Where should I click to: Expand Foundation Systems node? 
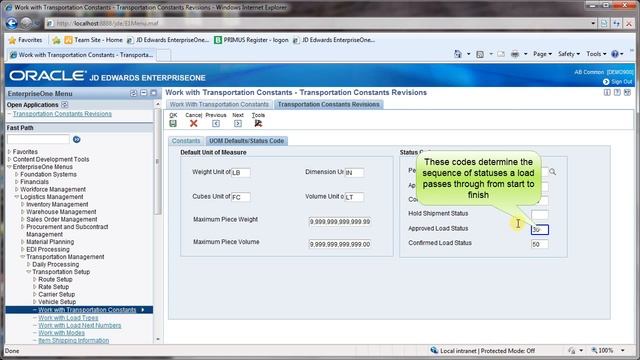coord(17,174)
